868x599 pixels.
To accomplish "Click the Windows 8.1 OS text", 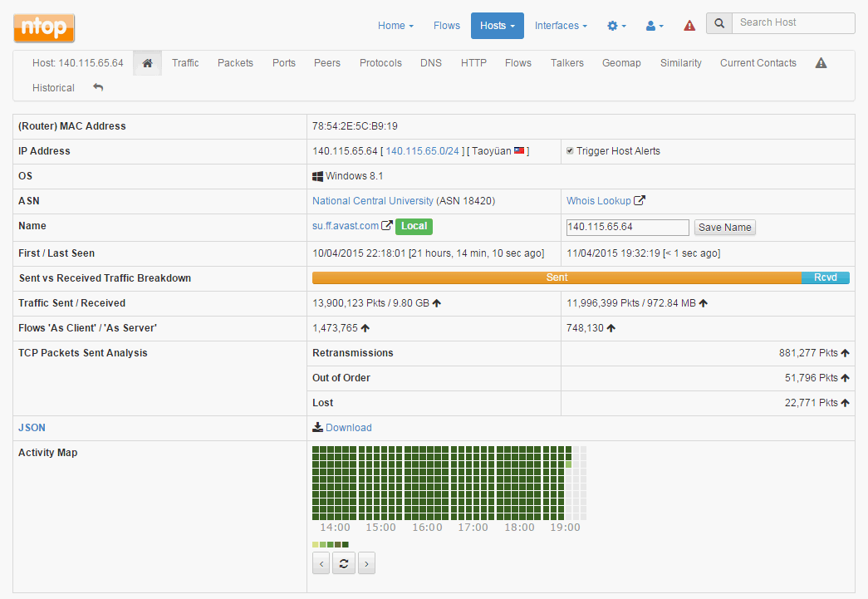I will pos(355,176).
